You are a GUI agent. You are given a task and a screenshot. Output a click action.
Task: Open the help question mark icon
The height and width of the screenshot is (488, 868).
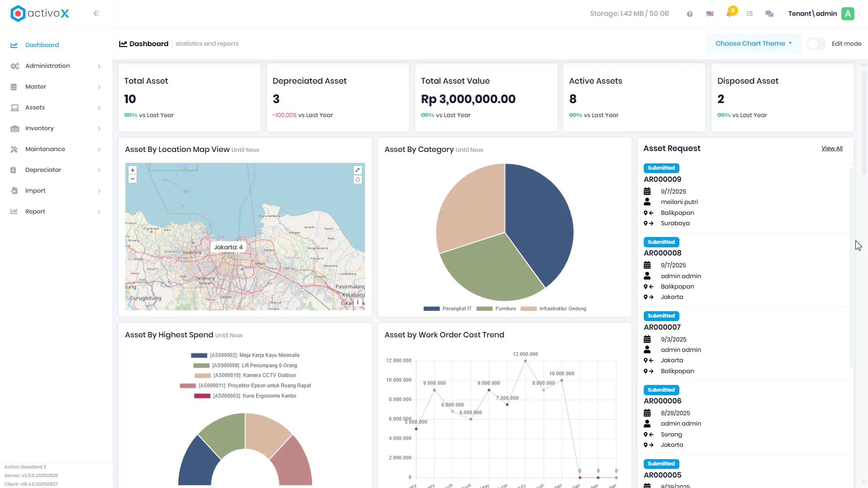pos(689,14)
